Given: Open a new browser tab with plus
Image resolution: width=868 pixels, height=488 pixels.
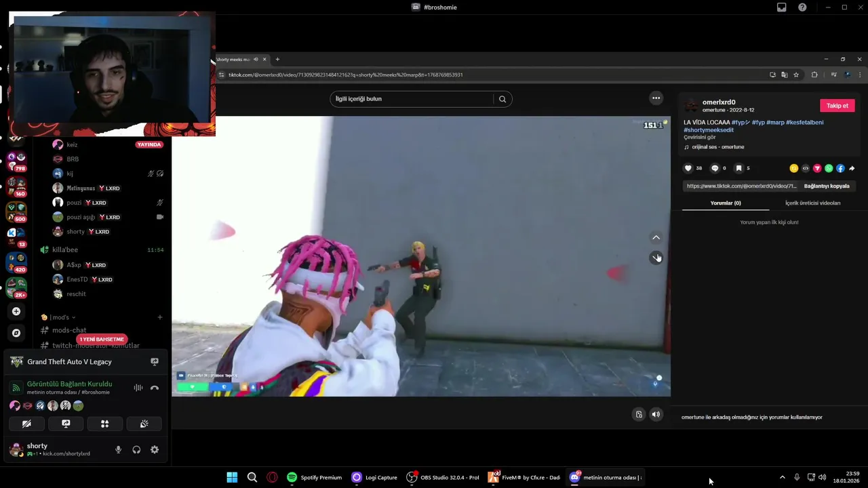Looking at the screenshot, I should [277, 60].
